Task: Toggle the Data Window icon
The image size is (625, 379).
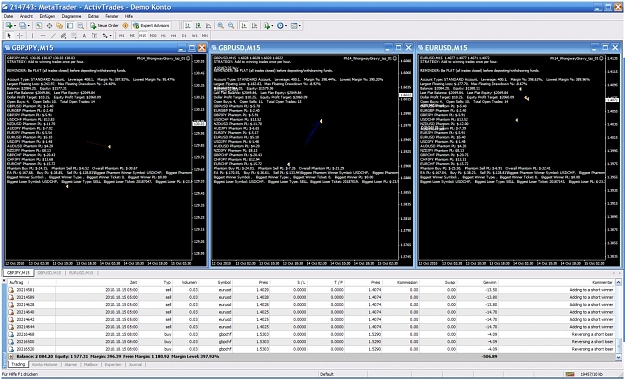Action: click(x=49, y=26)
